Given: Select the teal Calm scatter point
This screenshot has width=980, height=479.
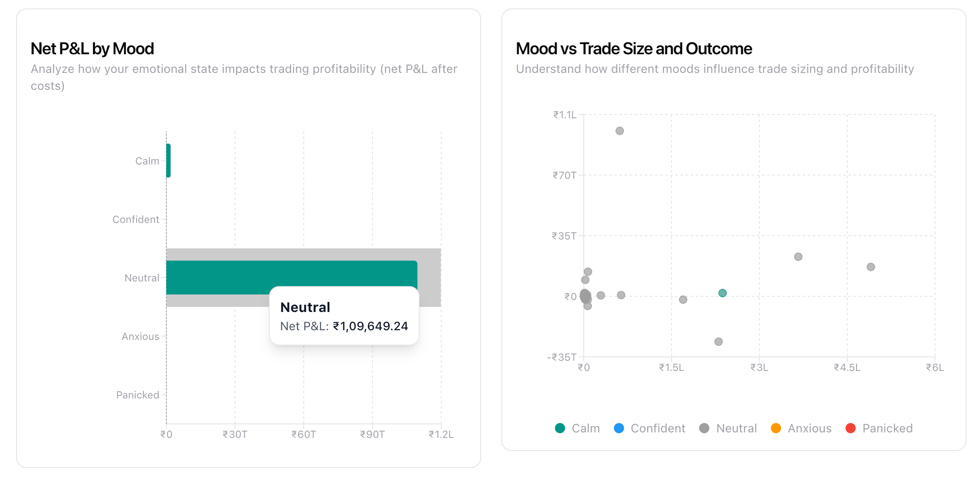Looking at the screenshot, I should click(x=722, y=293).
